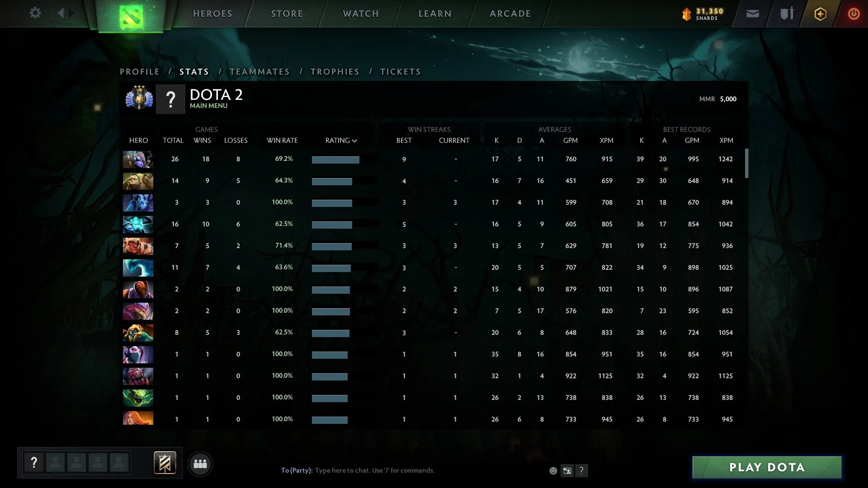Viewport: 868px width, 488px height.
Task: Select the hero portrait with 26 total games
Action: (x=138, y=159)
